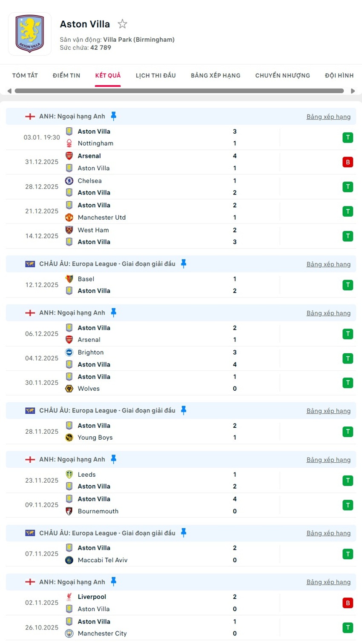Click the England flag next to Ngoại hạng Anh

click(29, 116)
